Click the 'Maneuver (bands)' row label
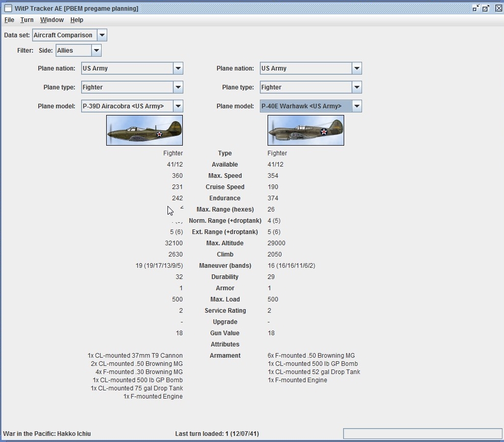Image resolution: width=504 pixels, height=442 pixels. tap(225, 266)
